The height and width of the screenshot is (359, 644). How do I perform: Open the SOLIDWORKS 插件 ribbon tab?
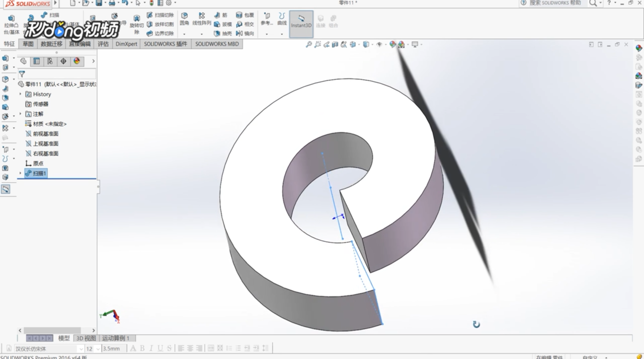pos(166,44)
